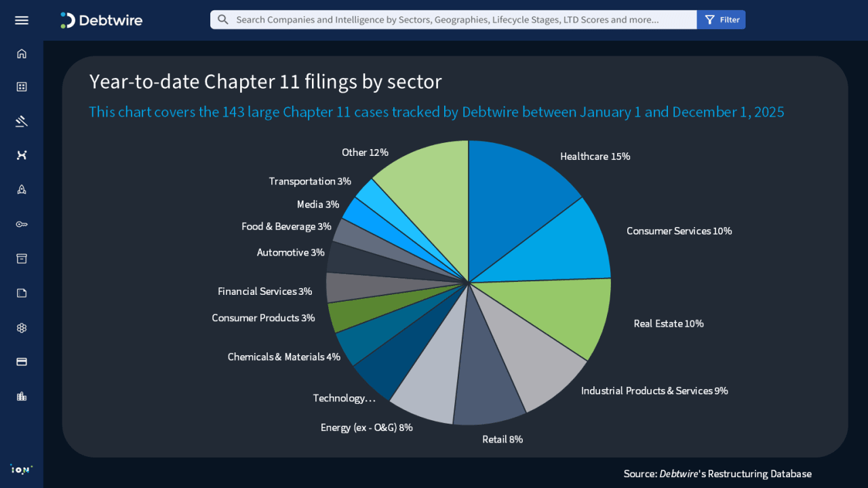Select the rocket icon in the sidebar

22,190
